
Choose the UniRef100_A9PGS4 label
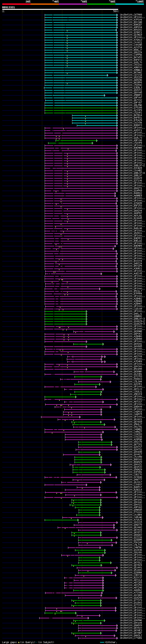[x=131, y=27]
